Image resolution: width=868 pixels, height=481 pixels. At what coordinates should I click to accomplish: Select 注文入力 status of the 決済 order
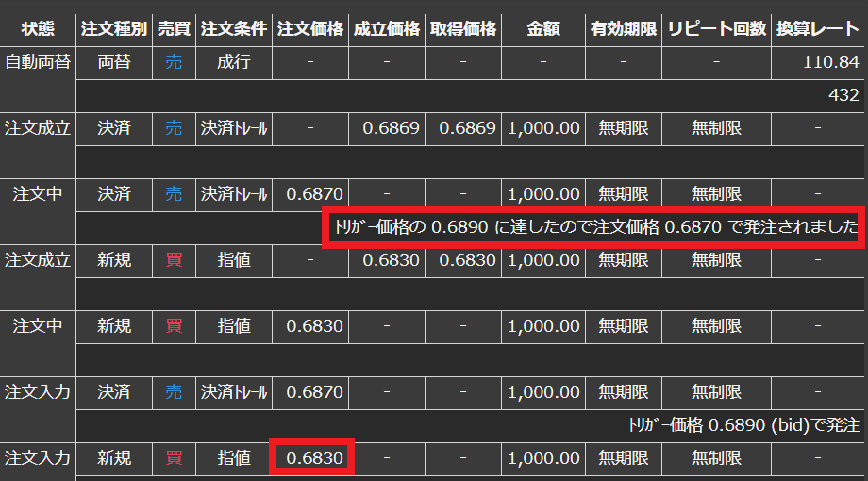[x=38, y=391]
